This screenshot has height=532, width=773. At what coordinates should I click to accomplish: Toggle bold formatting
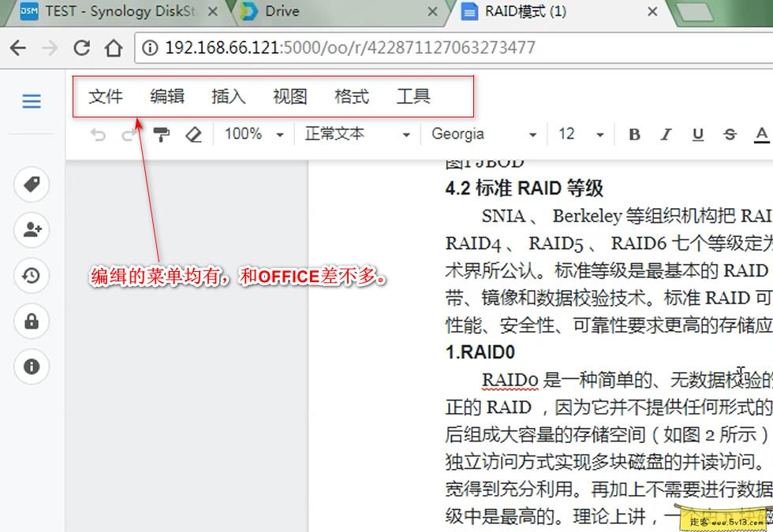tap(633, 134)
